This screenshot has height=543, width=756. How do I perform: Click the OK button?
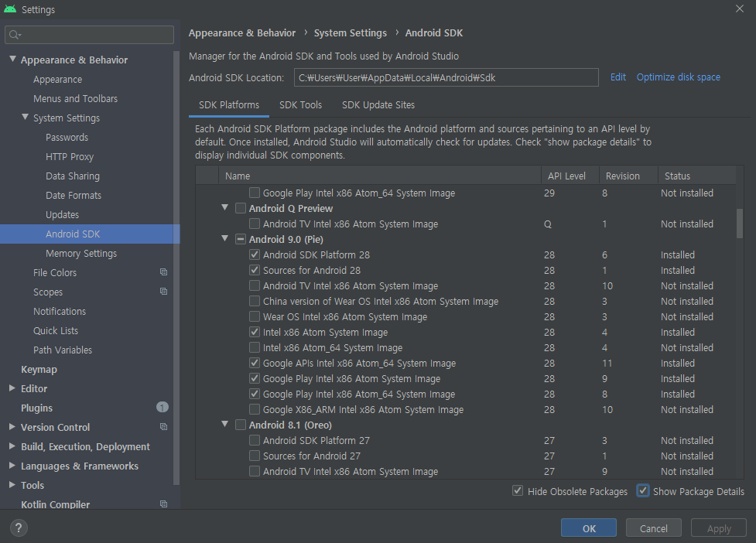point(589,528)
